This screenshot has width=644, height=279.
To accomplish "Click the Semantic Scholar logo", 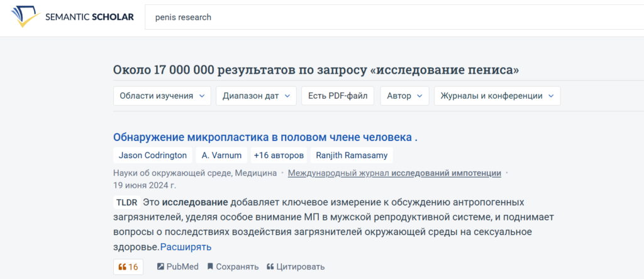I will click(x=72, y=17).
